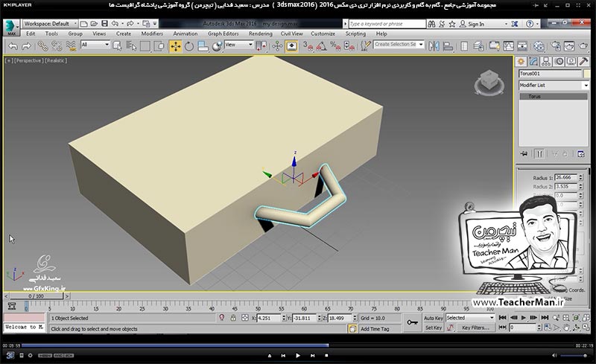Open the Rendering menu

click(260, 33)
